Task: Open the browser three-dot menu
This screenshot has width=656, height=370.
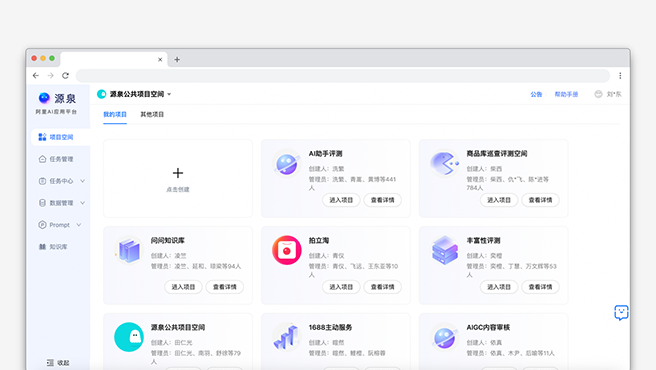Action: point(620,75)
